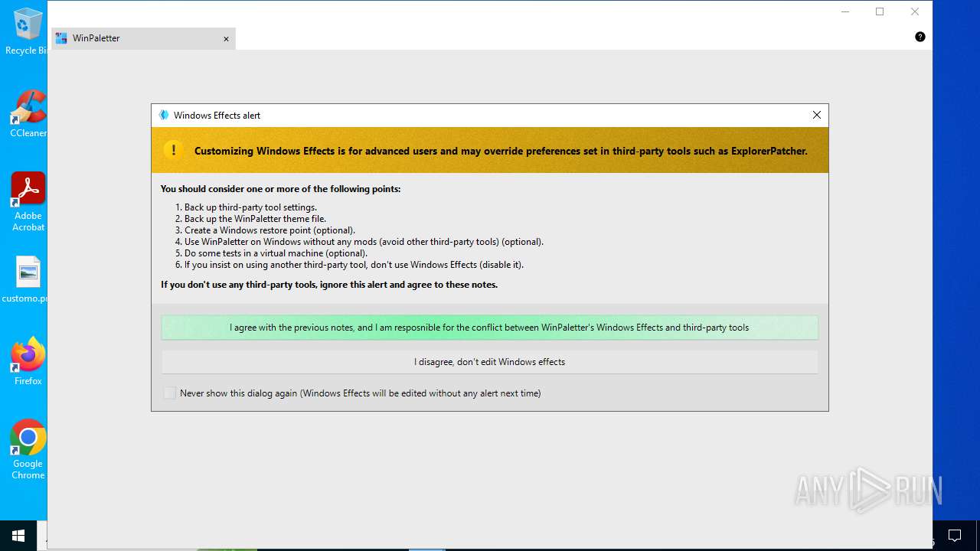Click the "Back up the WinPaletter theme file" line

click(255, 219)
